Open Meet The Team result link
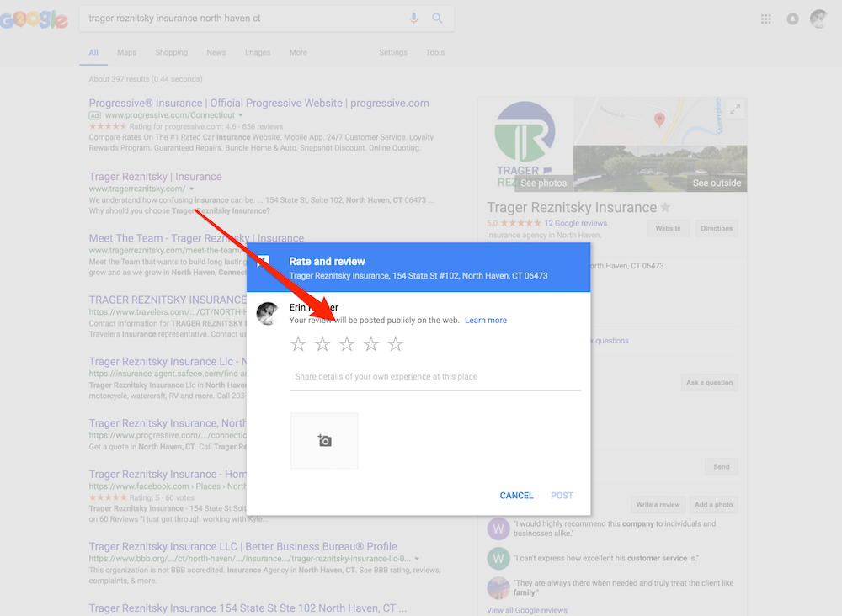Viewport: 842px width, 616px height. coord(196,238)
